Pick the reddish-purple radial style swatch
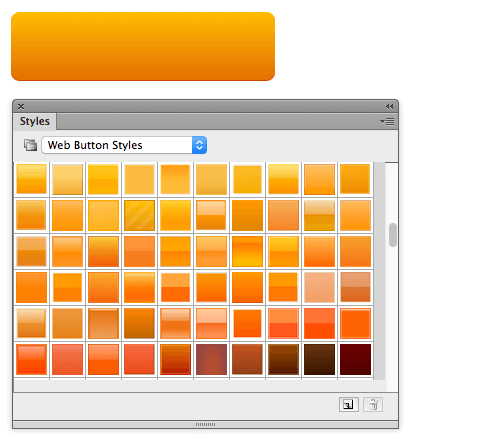Screen dimensions: 500x448 click(x=211, y=359)
